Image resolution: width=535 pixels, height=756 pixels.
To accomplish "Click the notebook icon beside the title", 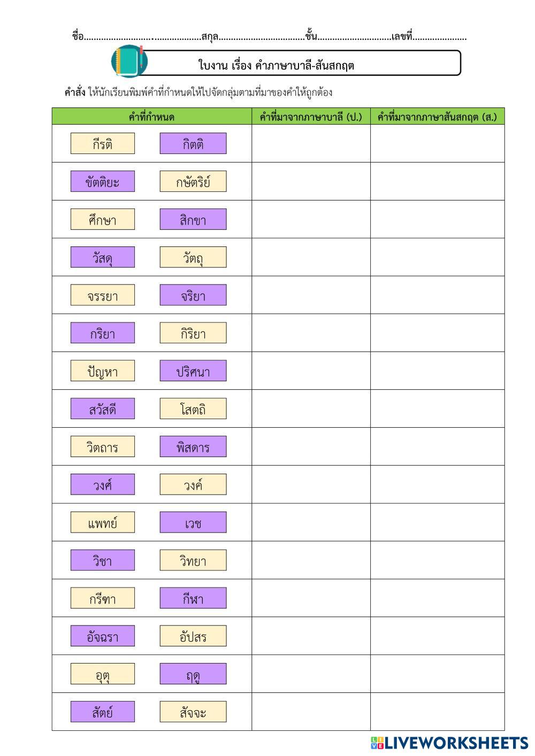I will [127, 60].
